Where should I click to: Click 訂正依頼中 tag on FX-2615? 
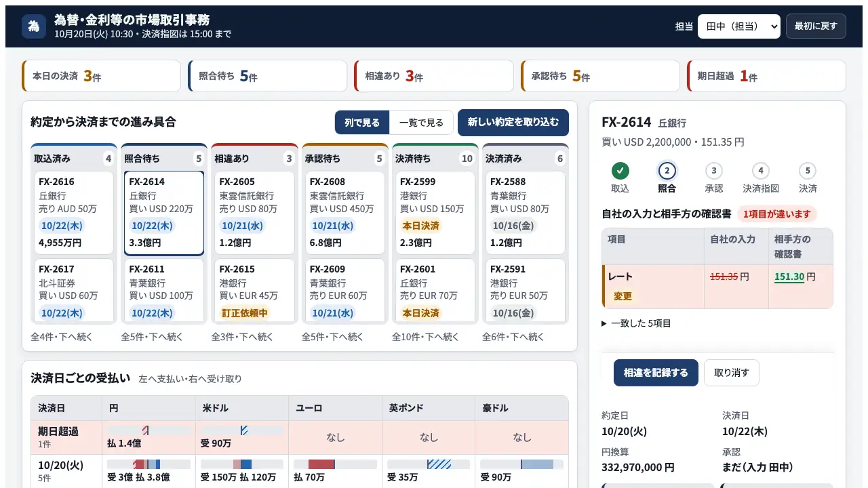point(245,313)
